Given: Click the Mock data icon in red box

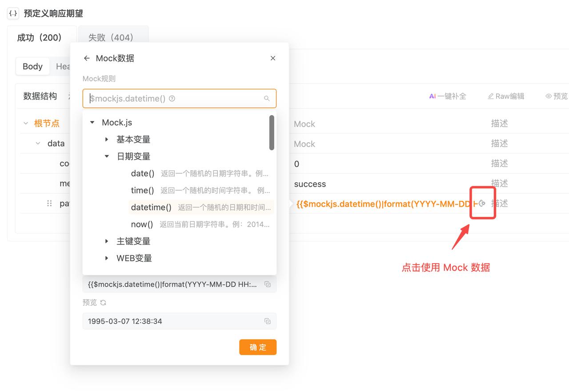Looking at the screenshot, I should [x=482, y=204].
